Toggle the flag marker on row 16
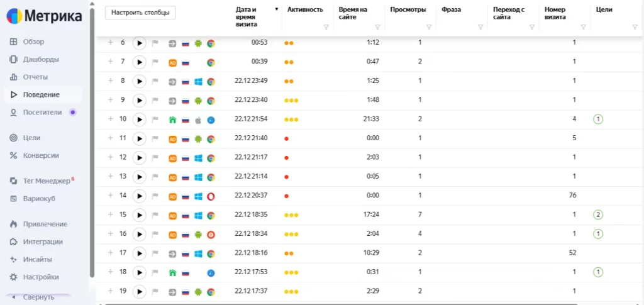 154,234
